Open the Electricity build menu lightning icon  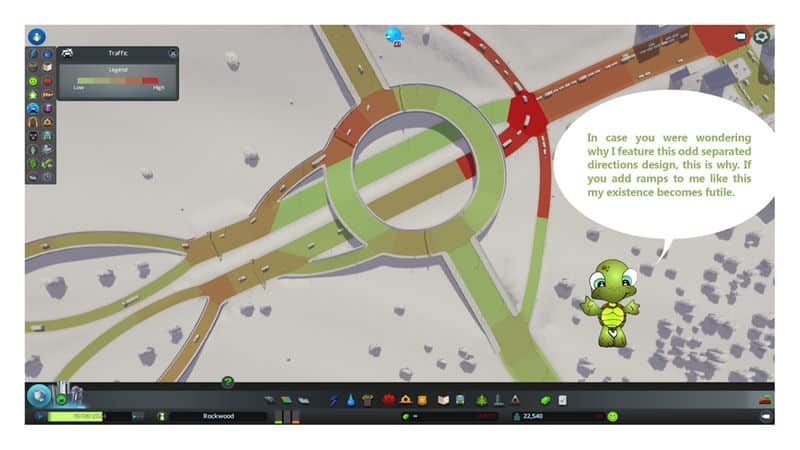click(x=334, y=399)
